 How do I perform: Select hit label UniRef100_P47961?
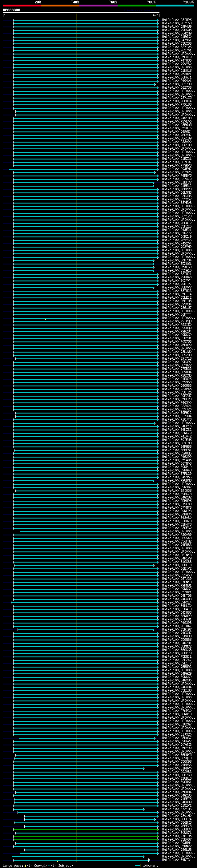[176, 40]
